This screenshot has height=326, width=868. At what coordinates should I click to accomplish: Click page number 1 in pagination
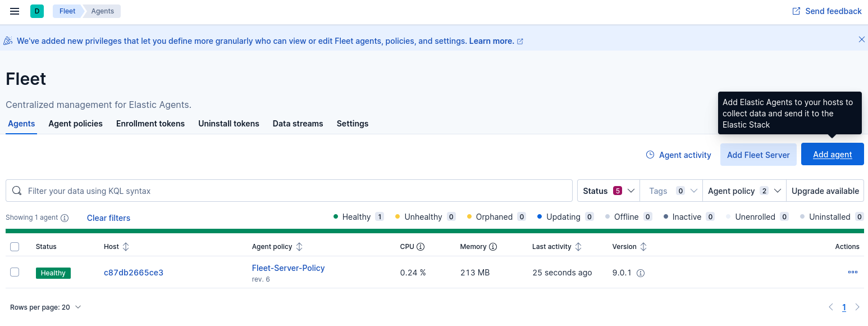pos(844,307)
